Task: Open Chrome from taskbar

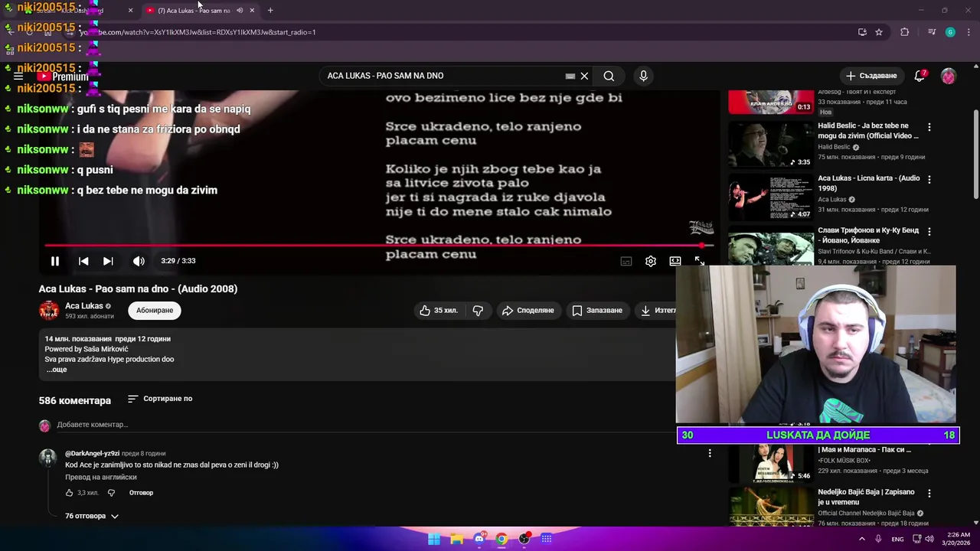Action: tap(501, 539)
